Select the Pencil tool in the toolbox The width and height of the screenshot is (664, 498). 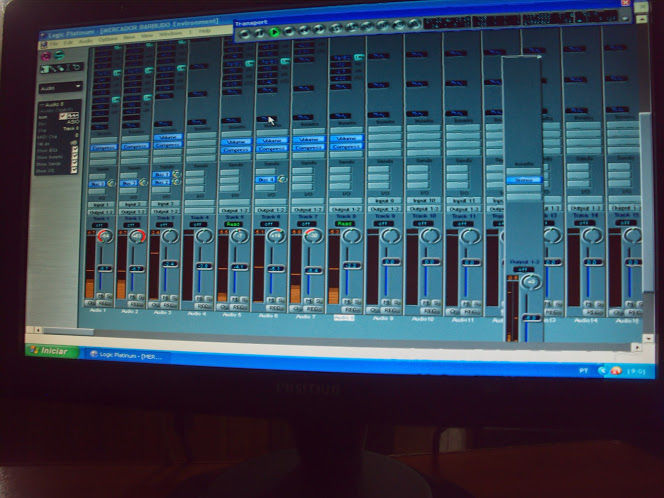coord(55,68)
